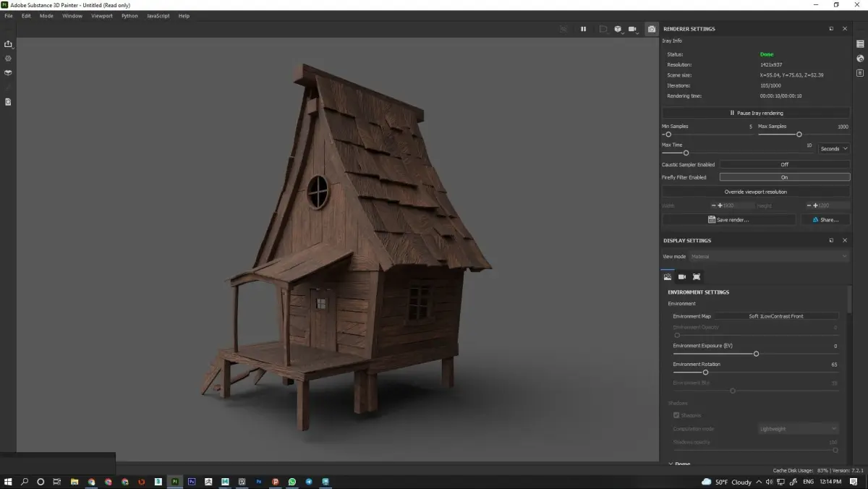Open the export icon on the left sidebar

click(x=9, y=44)
